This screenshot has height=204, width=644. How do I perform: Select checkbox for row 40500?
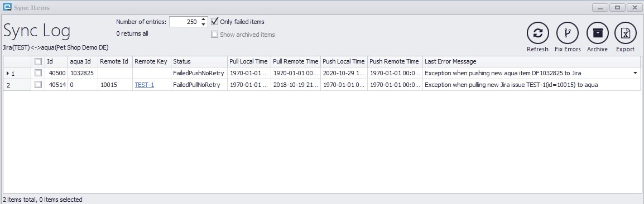[x=38, y=73]
